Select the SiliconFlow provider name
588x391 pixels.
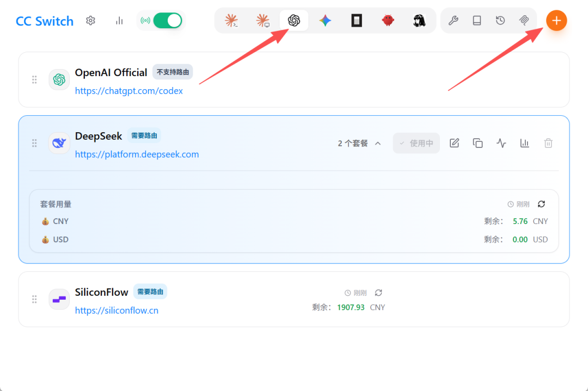(102, 292)
